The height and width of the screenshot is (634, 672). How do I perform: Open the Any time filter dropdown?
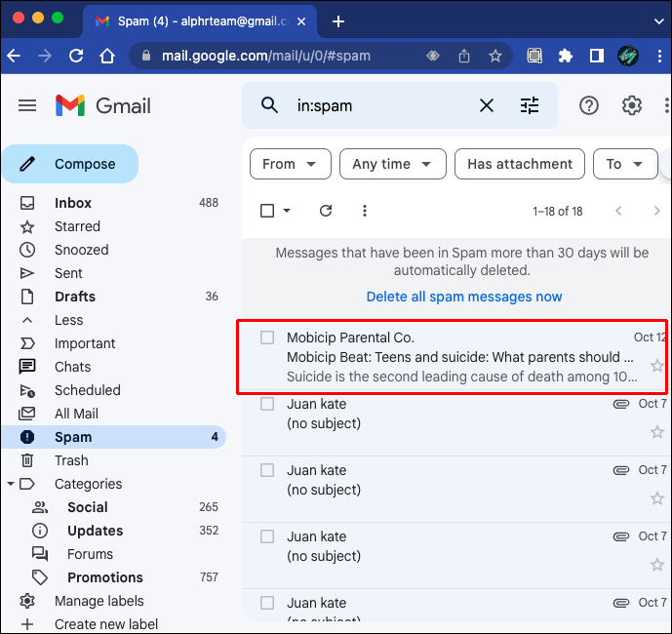point(393,164)
